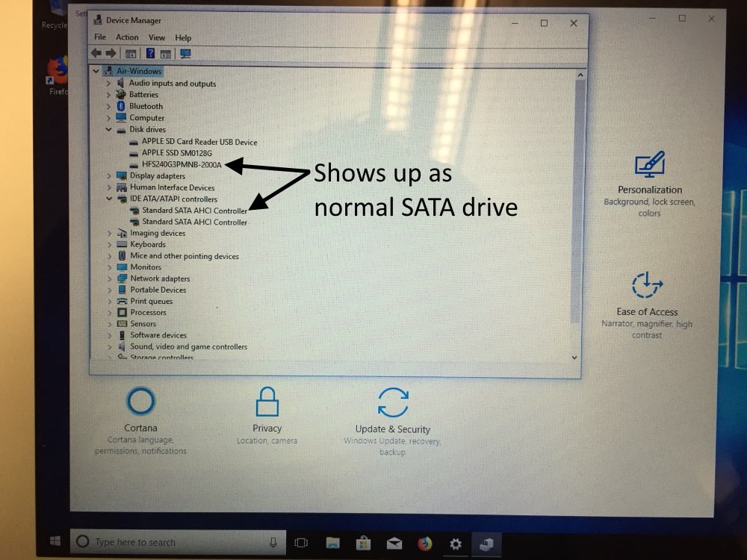The width and height of the screenshot is (747, 560).
Task: Select the Bluetooth category icon
Action: (121, 106)
